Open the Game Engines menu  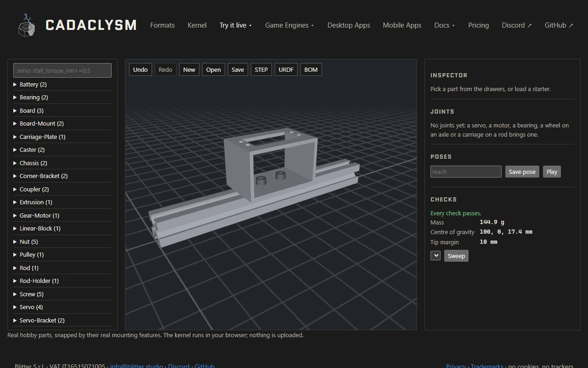[x=289, y=25]
